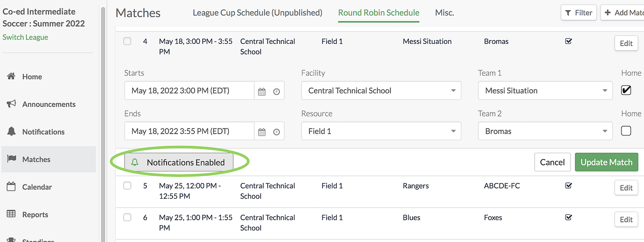Open the Ends time clock icon

click(276, 132)
